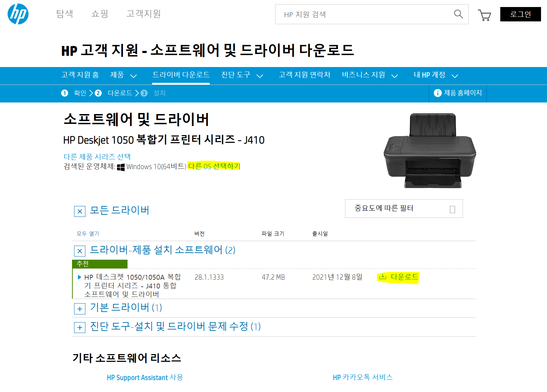
Task: Click step 3 circle icon for 설치
Action: tap(144, 93)
